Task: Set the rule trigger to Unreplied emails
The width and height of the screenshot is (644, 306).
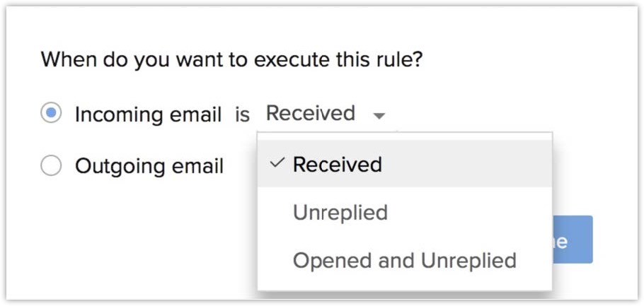Action: click(x=340, y=213)
